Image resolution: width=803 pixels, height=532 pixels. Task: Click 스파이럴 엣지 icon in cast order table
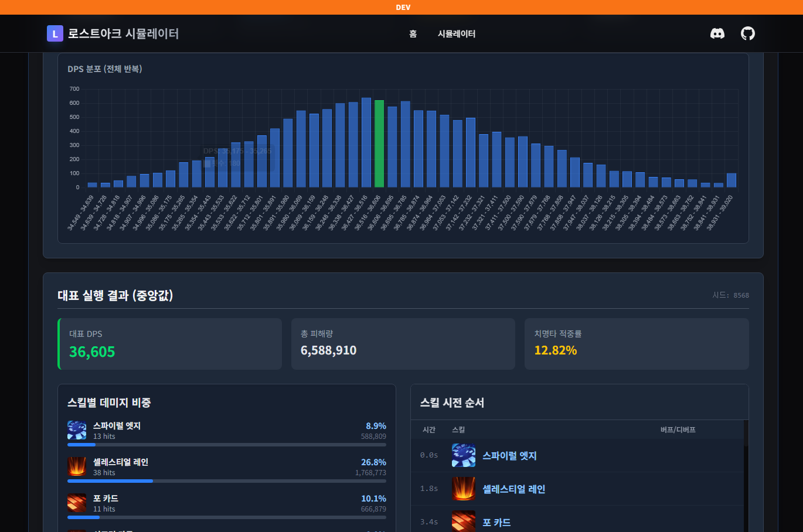coord(464,455)
